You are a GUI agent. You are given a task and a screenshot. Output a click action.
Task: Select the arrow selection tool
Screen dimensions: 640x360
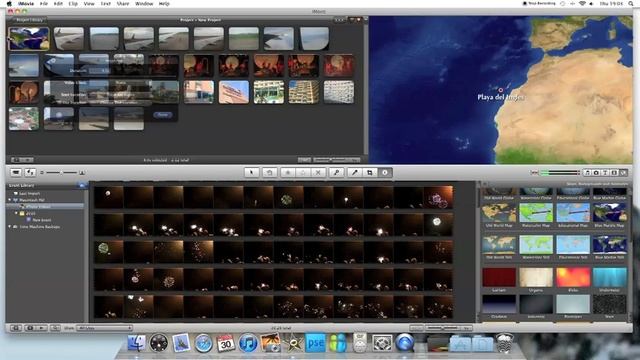coord(251,173)
